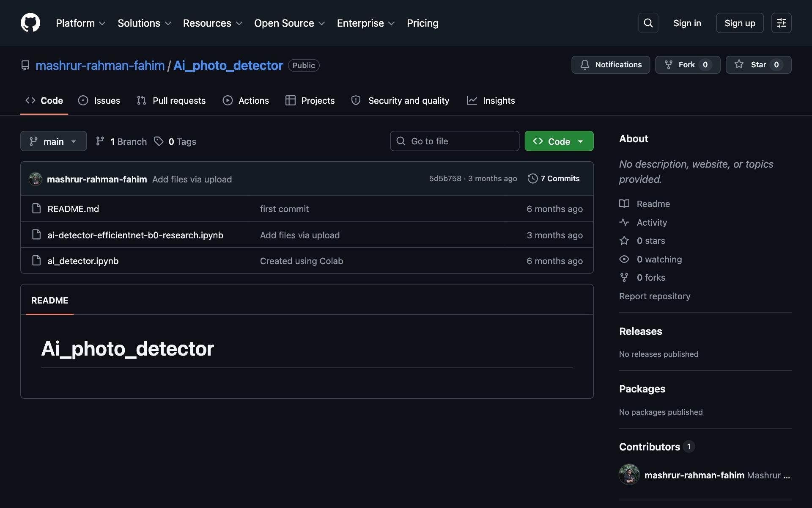Expand the green Code dropdown button

559,141
